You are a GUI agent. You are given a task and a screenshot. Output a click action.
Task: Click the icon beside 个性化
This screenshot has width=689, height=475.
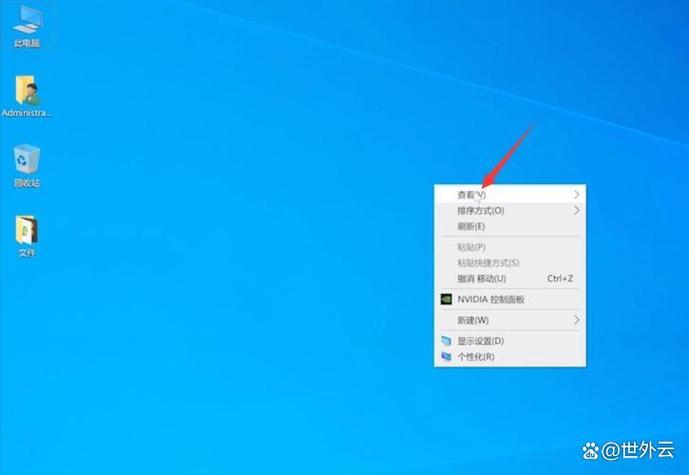(x=446, y=356)
